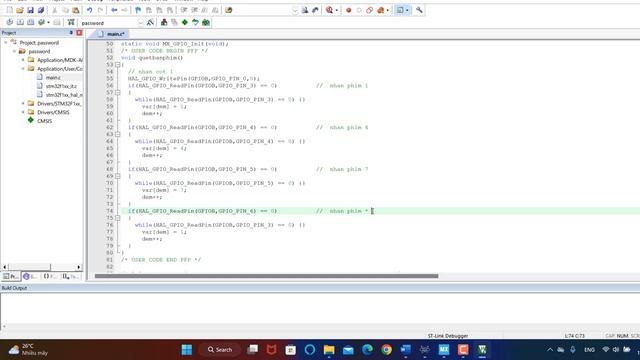Collapse code fold at line 75
Image resolution: width=640 pixels, height=360 pixels.
click(x=118, y=218)
